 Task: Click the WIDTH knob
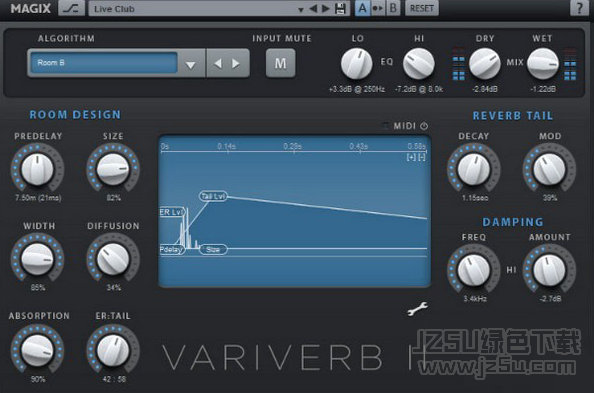click(x=37, y=259)
